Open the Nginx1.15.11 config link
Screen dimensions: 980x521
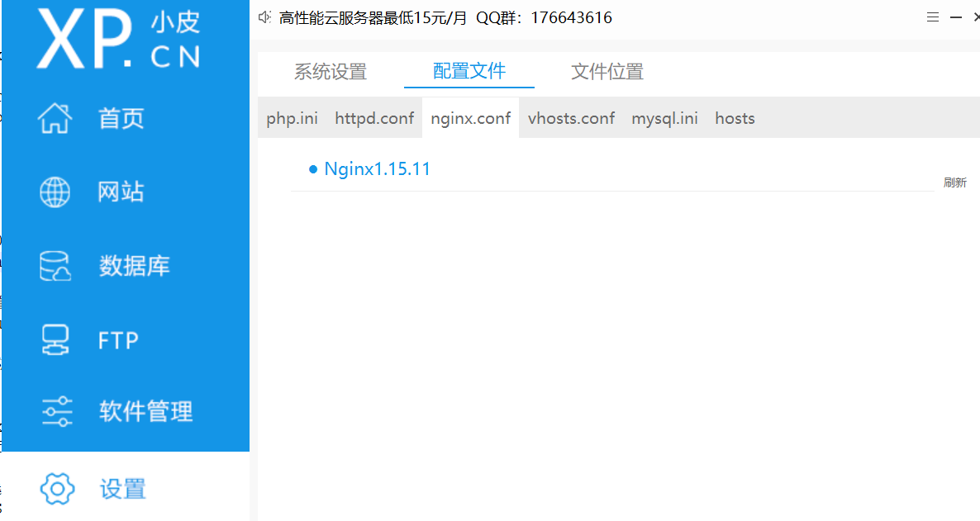click(x=378, y=169)
